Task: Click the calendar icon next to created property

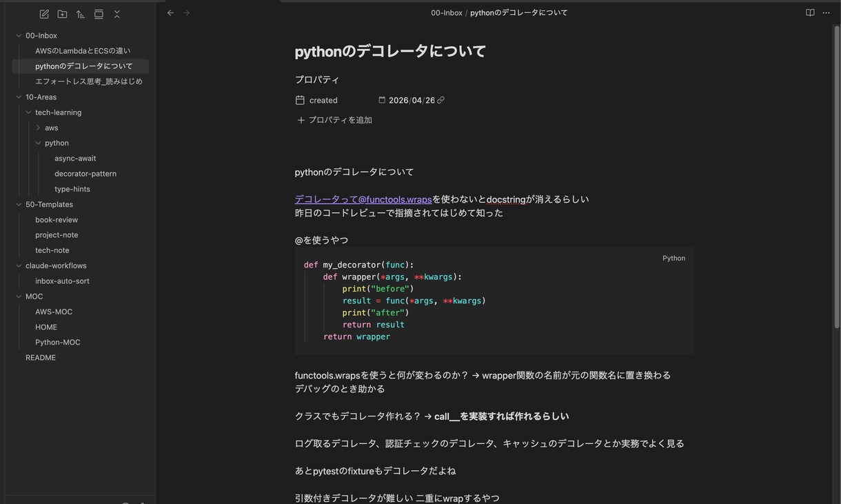Action: [300, 100]
